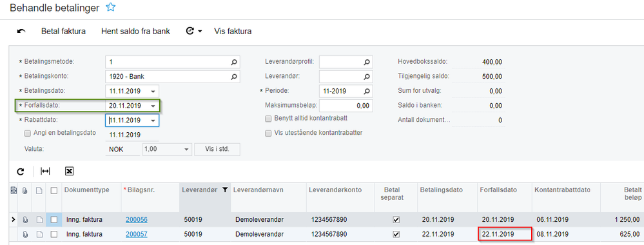The height and width of the screenshot is (245, 644).
Task: Open lookup magnifier for Leverandør field
Action: pos(366,77)
